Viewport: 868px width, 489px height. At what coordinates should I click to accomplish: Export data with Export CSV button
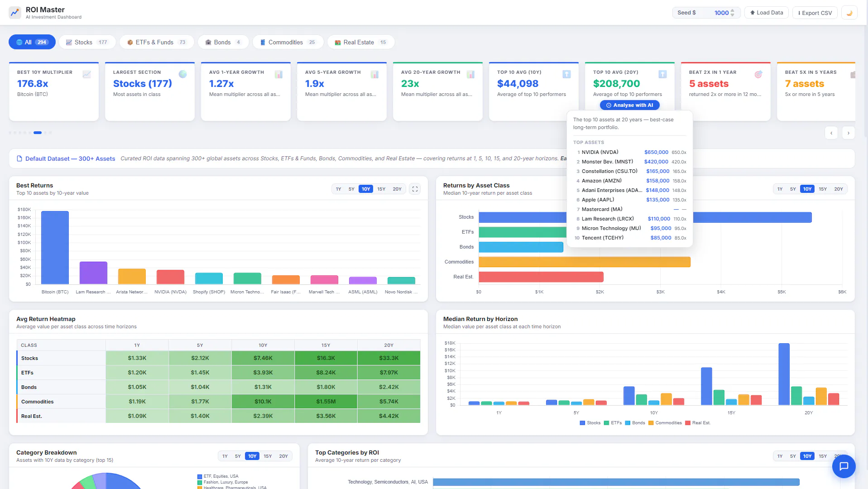815,13
